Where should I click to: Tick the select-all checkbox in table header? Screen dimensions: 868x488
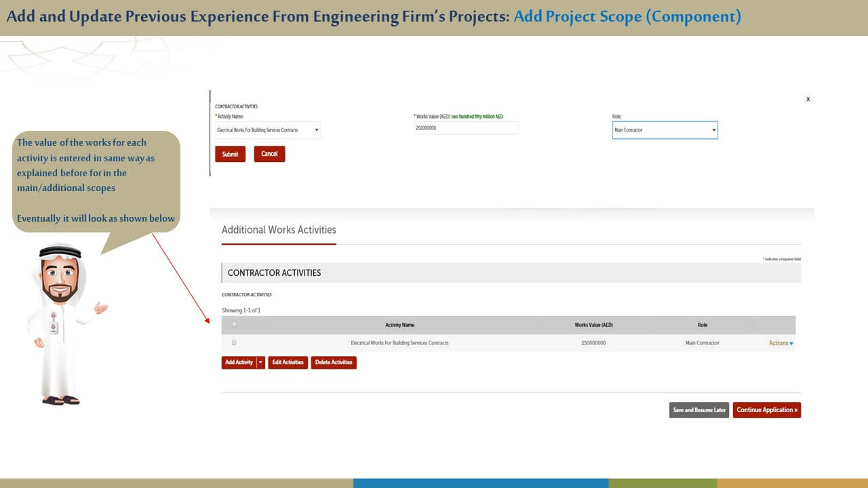pos(235,325)
